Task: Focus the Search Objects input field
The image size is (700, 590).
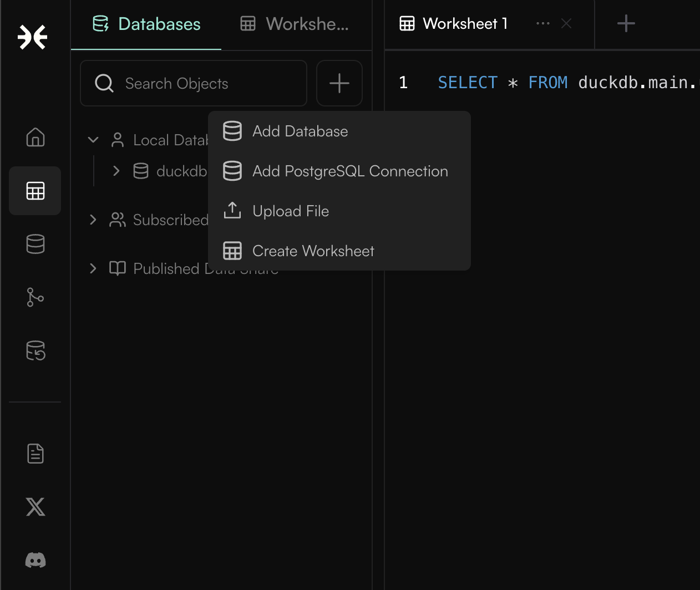Action: (x=194, y=83)
